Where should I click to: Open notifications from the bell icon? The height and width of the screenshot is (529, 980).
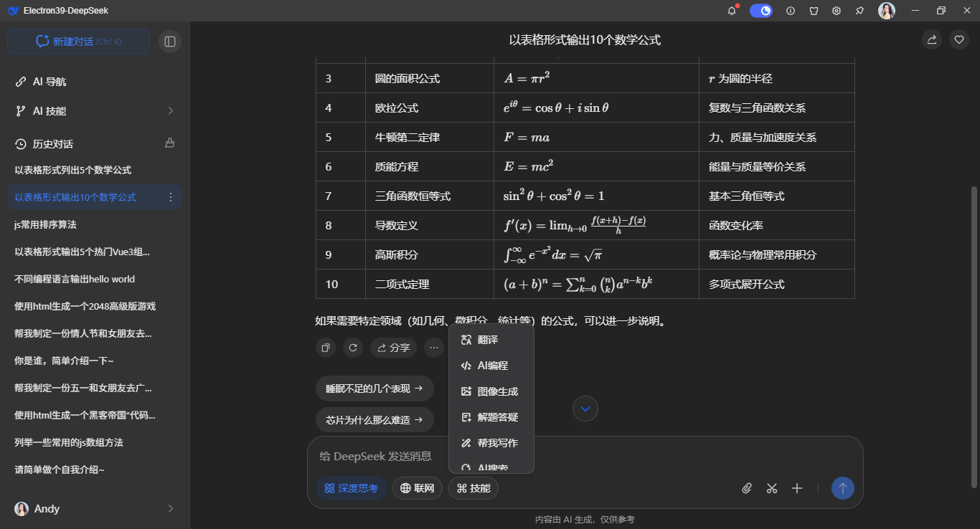(x=731, y=11)
